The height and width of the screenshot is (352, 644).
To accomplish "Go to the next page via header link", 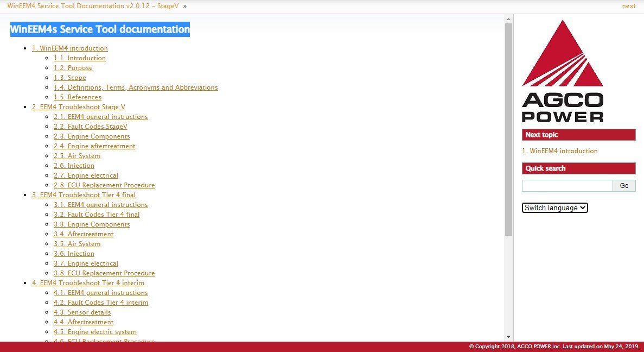I will coord(628,6).
